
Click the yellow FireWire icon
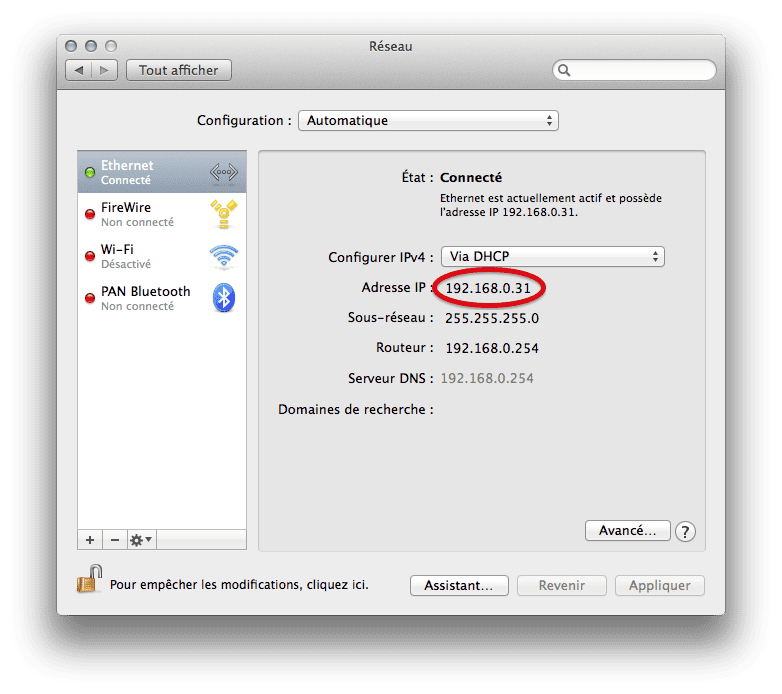pos(223,214)
